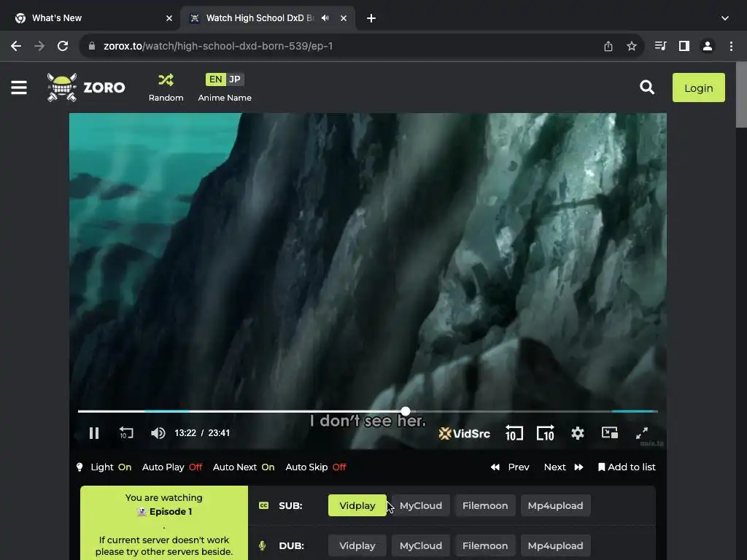This screenshot has width=747, height=560.
Task: Click the address bar URL
Action: coord(218,46)
